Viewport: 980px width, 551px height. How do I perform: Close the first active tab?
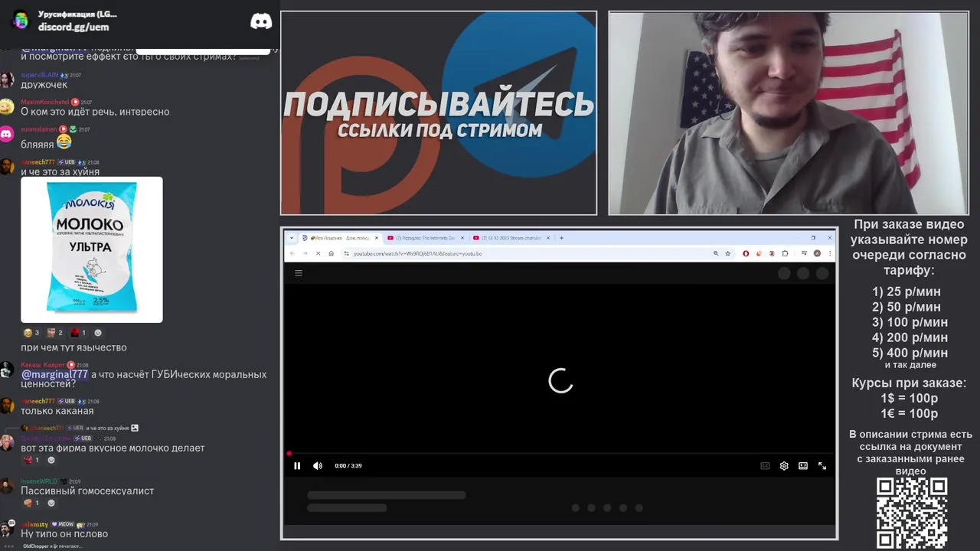376,238
